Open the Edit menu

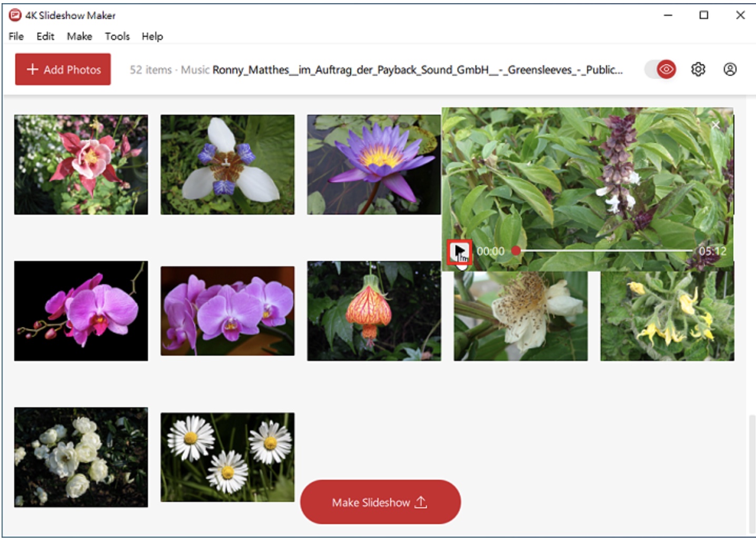click(x=45, y=36)
